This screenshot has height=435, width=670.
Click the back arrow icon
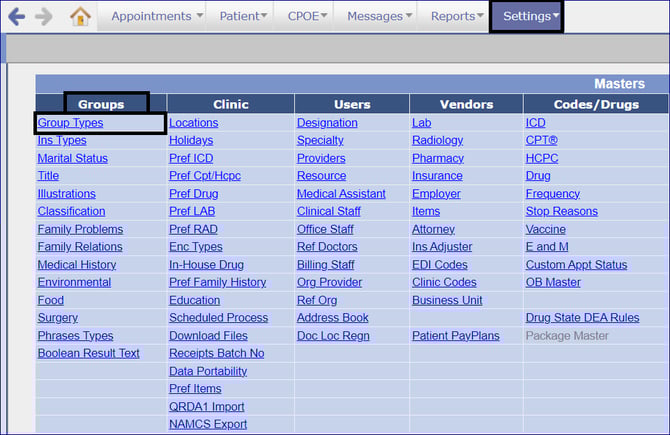16,16
